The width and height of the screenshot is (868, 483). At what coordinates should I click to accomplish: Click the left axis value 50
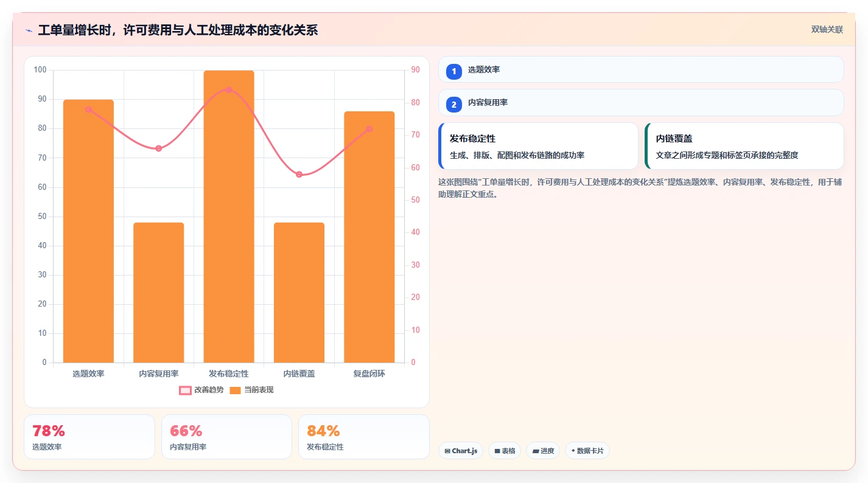(43, 217)
